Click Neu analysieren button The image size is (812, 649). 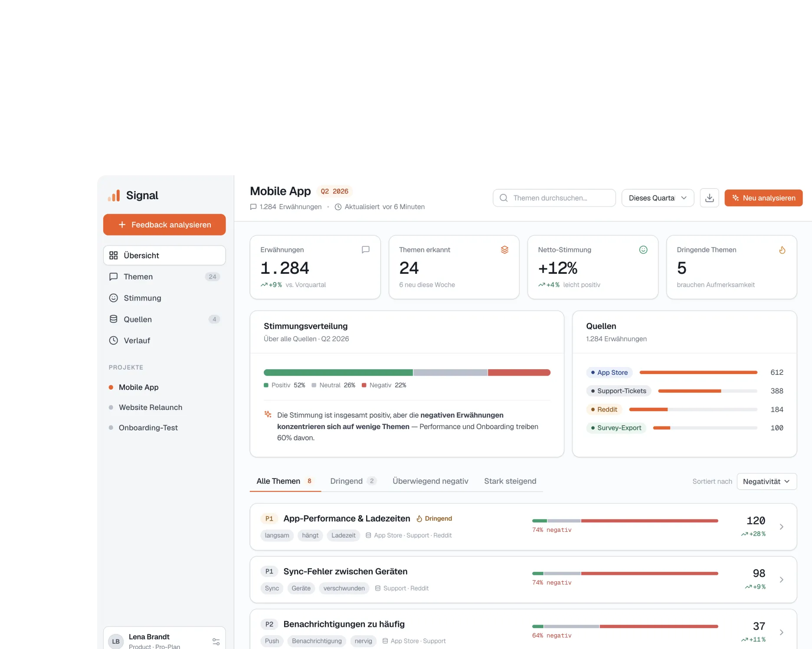pyautogui.click(x=763, y=198)
